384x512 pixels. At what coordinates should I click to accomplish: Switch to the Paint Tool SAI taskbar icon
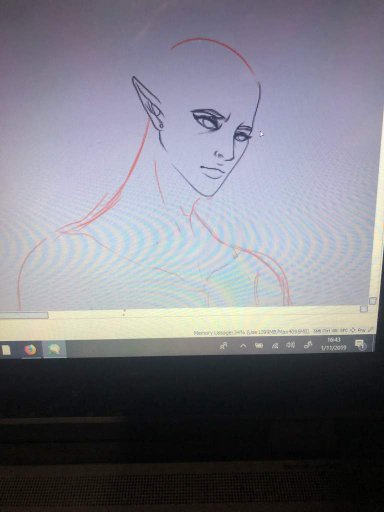coord(54,349)
